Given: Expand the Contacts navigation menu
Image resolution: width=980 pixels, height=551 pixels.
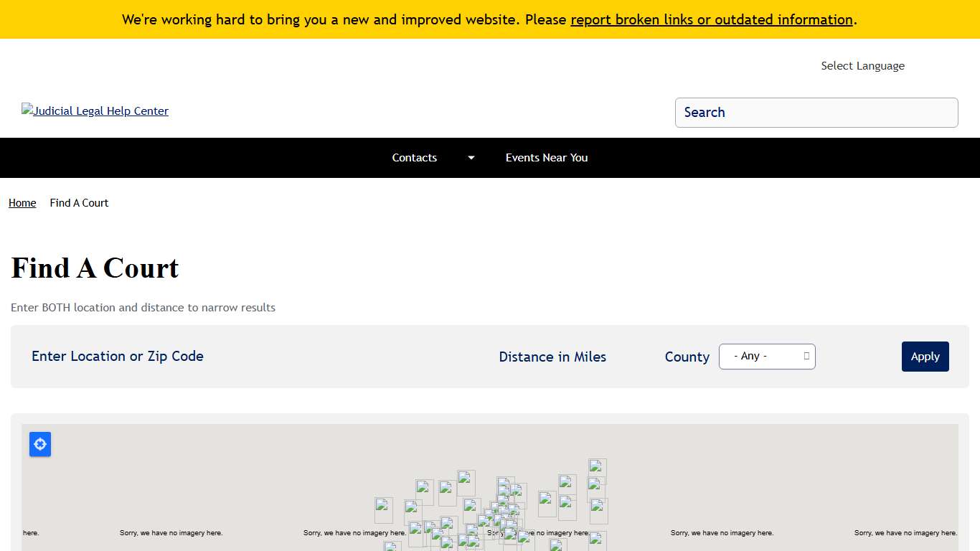Looking at the screenshot, I should click(471, 158).
